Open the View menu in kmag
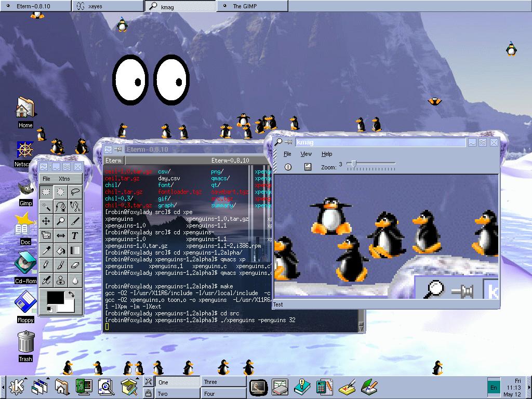The width and height of the screenshot is (532, 399). click(x=305, y=154)
